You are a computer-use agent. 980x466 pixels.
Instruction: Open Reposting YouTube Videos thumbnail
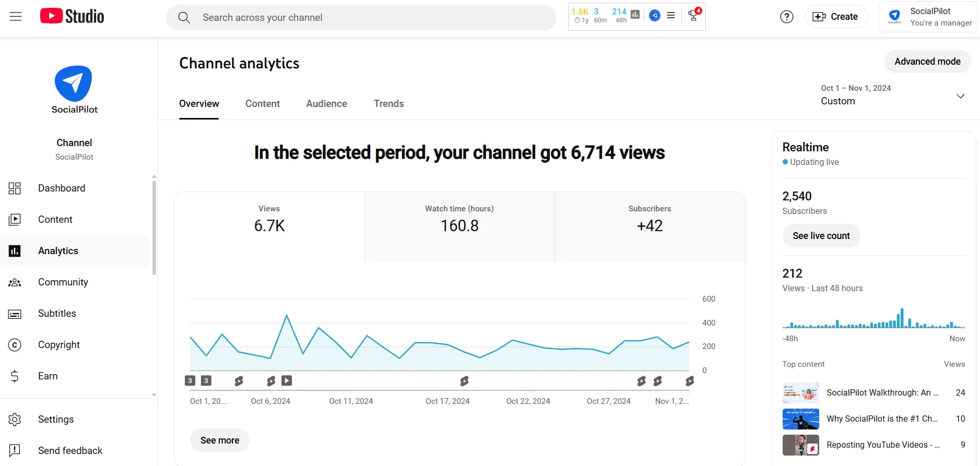point(800,445)
